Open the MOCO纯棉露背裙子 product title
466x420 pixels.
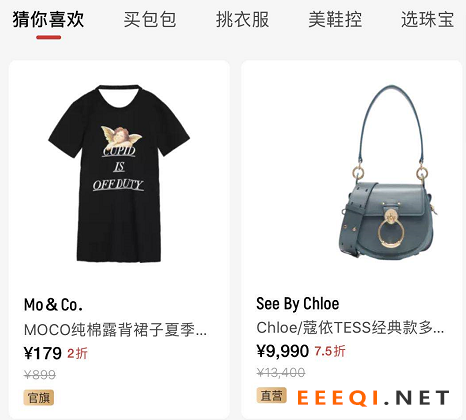click(x=115, y=330)
